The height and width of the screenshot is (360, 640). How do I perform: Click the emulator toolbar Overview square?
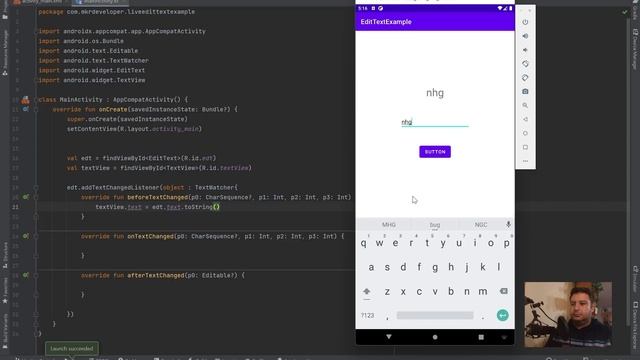(x=525, y=147)
